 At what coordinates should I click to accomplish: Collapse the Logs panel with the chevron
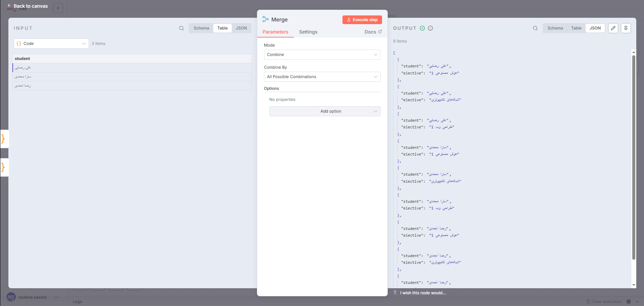click(637, 302)
